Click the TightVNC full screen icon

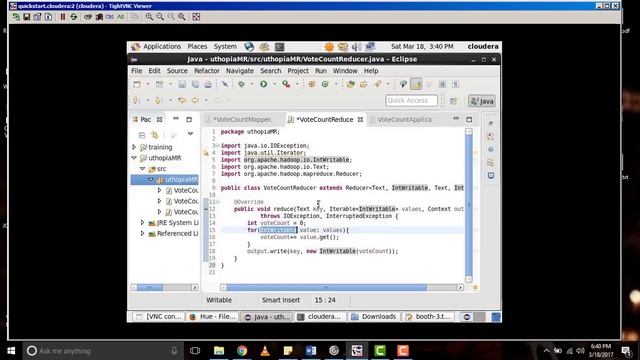196,17
